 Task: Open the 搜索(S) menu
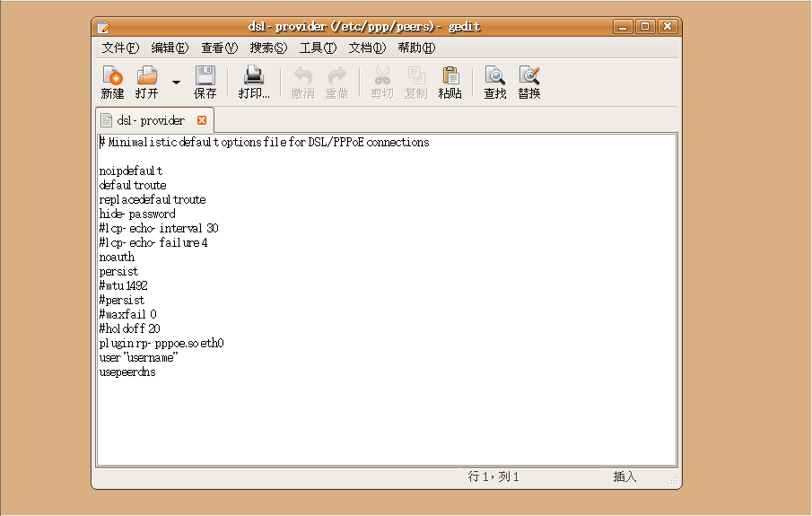click(x=268, y=48)
